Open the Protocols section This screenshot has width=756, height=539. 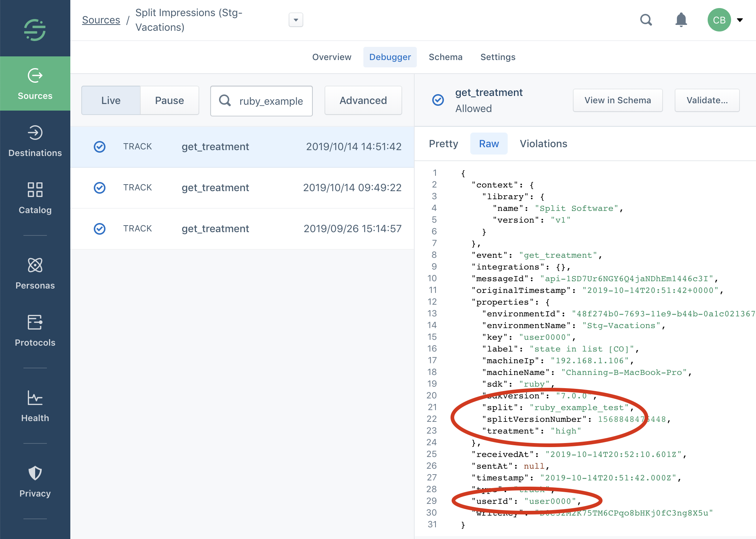pyautogui.click(x=35, y=331)
